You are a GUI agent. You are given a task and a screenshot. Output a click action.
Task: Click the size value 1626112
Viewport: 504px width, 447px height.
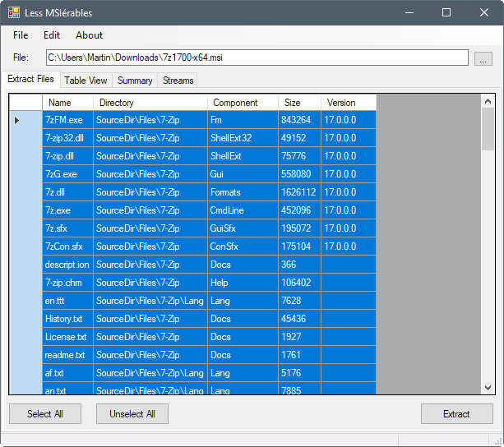tap(298, 192)
